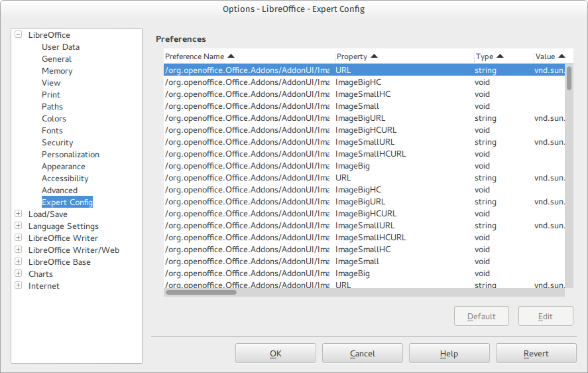Expand the LibreOffice Writer node
The width and height of the screenshot is (588, 373).
(19, 238)
